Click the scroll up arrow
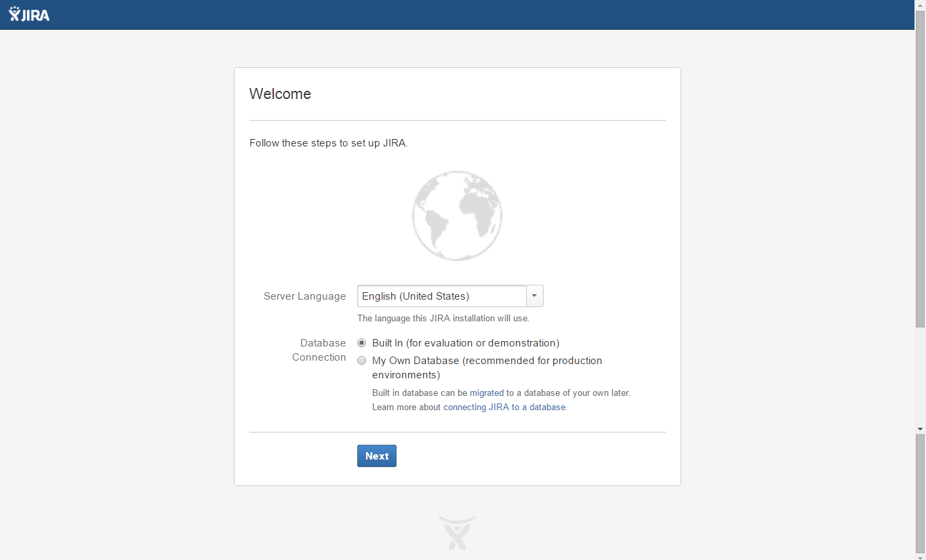This screenshot has height=560, width=926. click(920, 5)
